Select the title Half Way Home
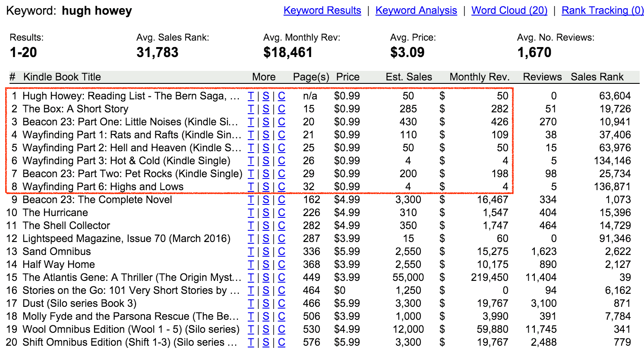Screen dimensions: 644x363 pos(59,264)
